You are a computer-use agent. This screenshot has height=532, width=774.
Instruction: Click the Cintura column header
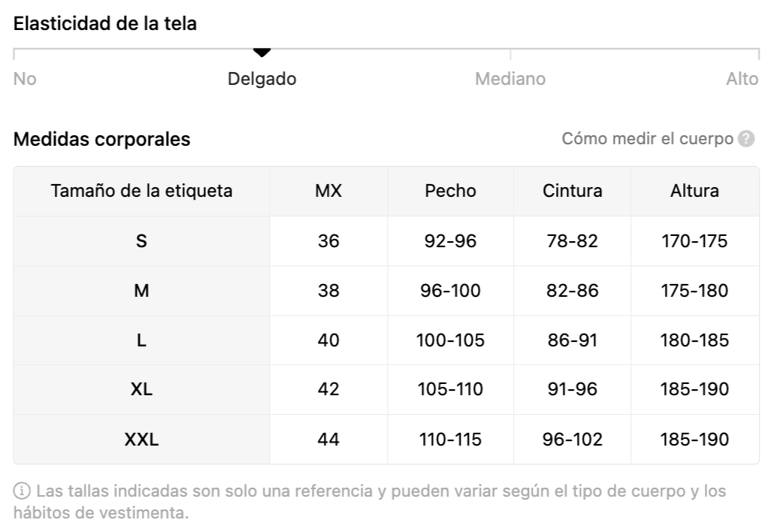pos(572,191)
